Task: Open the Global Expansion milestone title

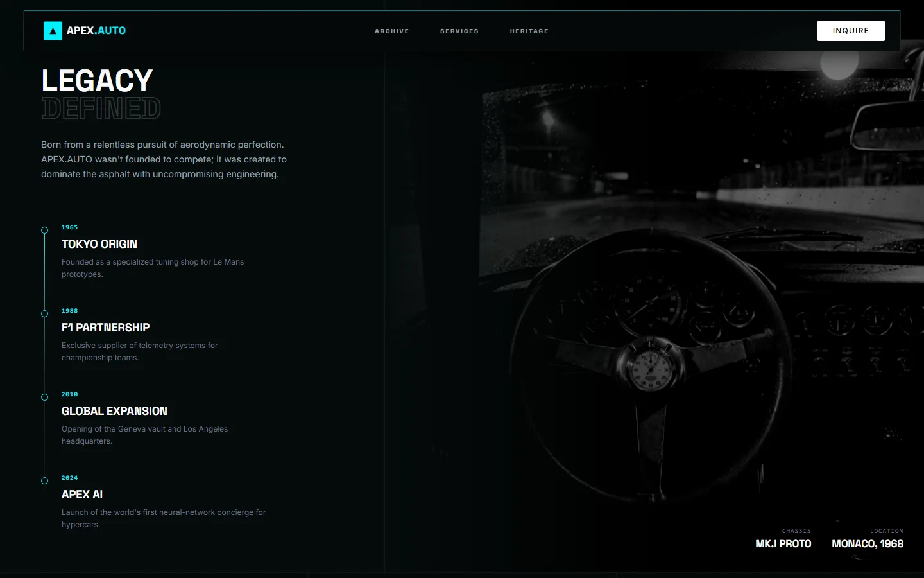Action: point(114,411)
